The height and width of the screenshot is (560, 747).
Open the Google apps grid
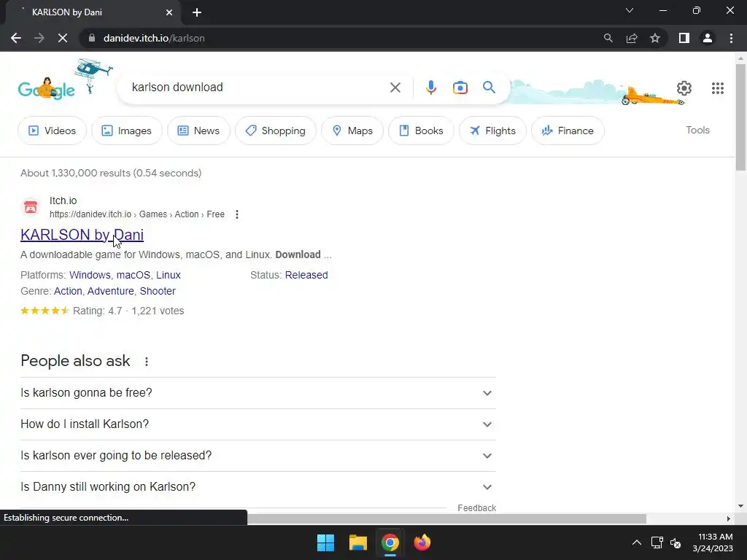click(x=718, y=88)
